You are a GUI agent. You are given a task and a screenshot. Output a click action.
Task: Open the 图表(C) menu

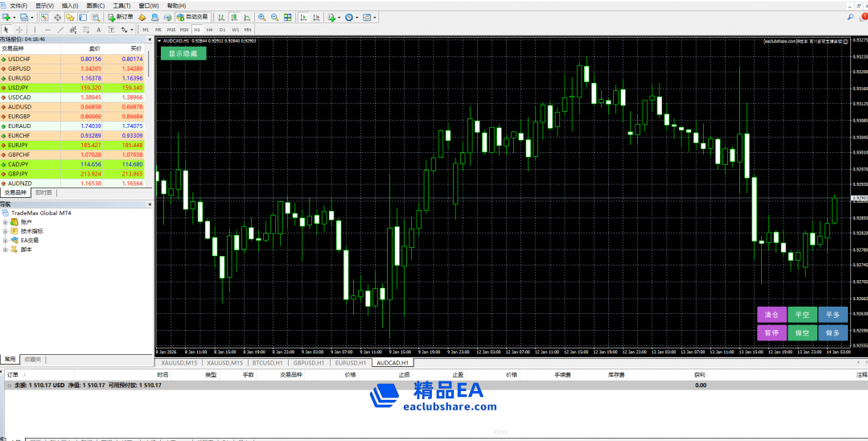(x=95, y=6)
